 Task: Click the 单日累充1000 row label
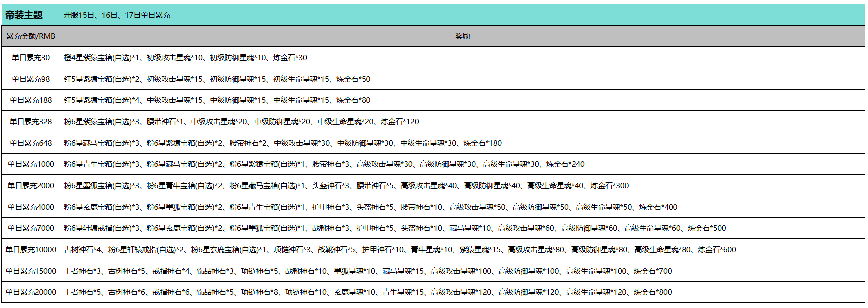point(31,164)
